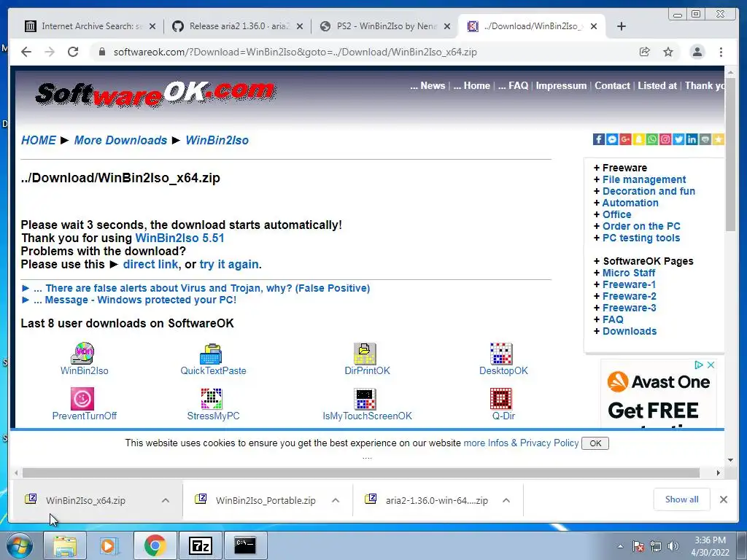Open the StressMyPC program icon
The image size is (747, 560).
click(211, 399)
